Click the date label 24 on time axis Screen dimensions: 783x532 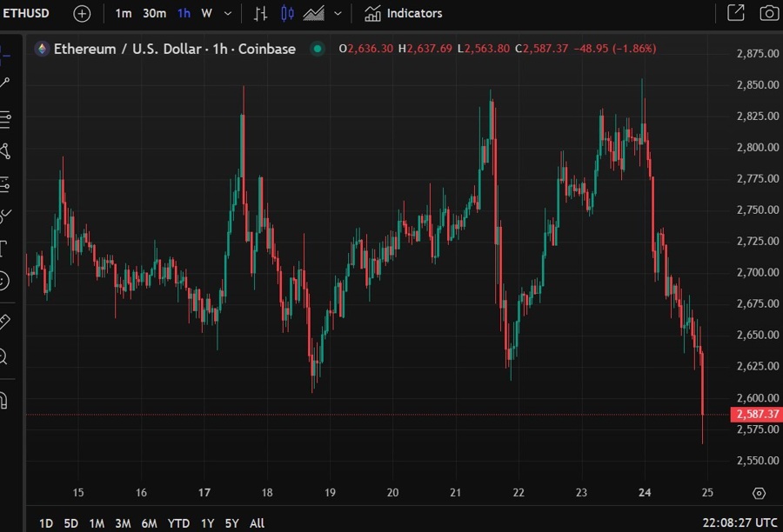(644, 493)
